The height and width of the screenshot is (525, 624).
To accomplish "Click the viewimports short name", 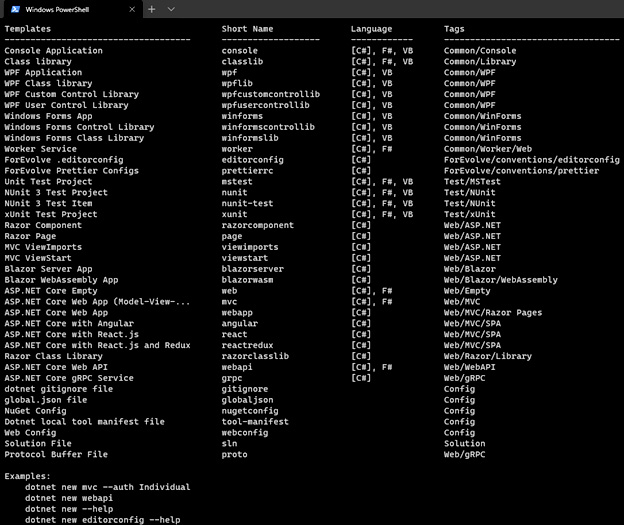I will pyautogui.click(x=250, y=247).
